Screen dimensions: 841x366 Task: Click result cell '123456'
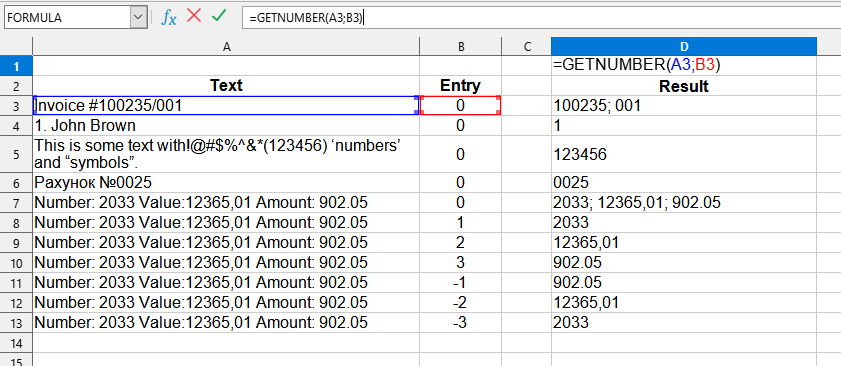684,155
